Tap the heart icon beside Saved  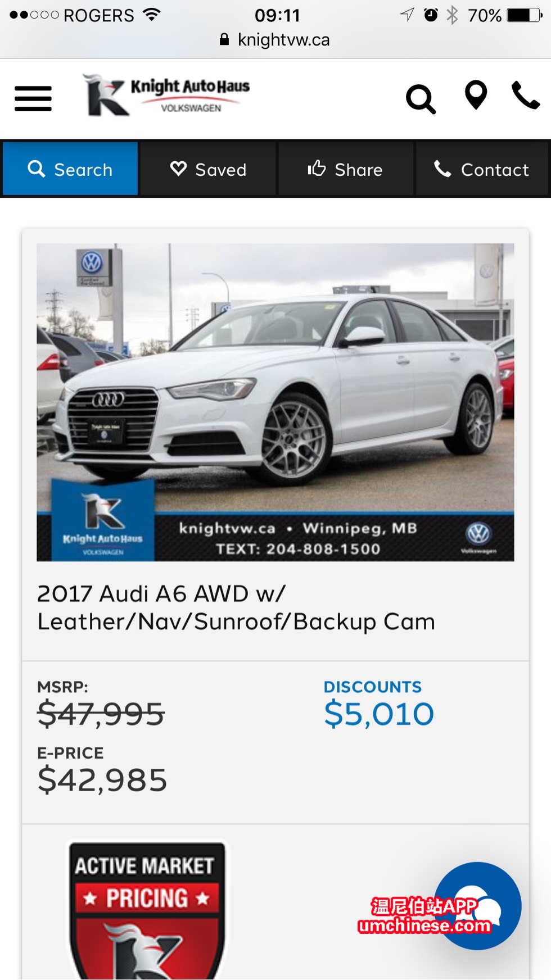tap(178, 168)
